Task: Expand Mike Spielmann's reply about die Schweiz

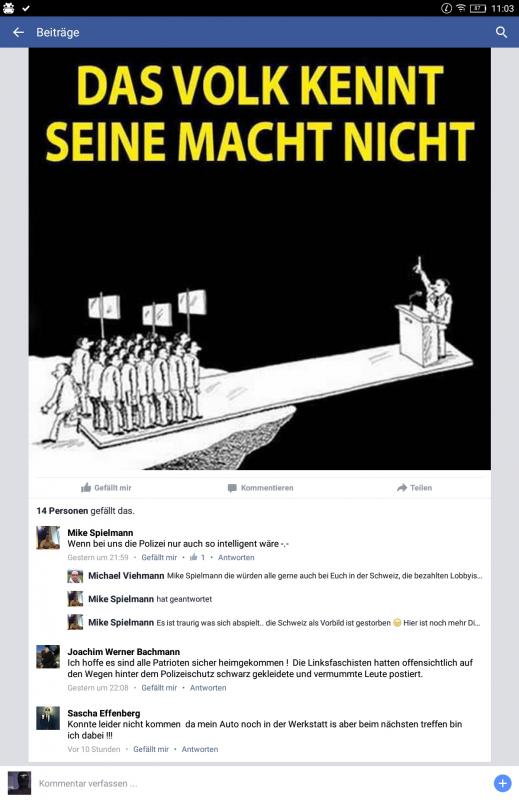Action: click(274, 622)
